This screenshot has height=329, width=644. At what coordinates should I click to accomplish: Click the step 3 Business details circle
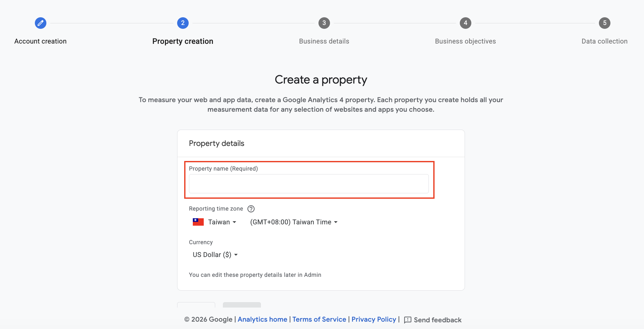click(x=324, y=23)
